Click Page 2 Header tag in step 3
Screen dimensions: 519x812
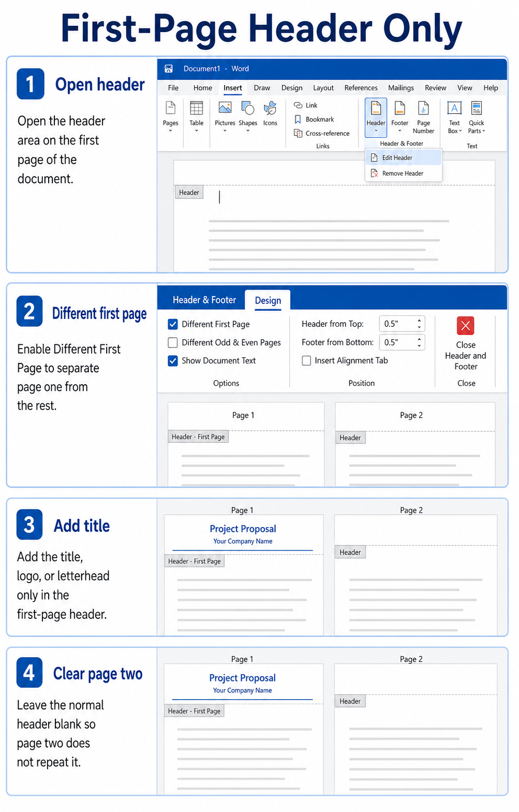350,553
